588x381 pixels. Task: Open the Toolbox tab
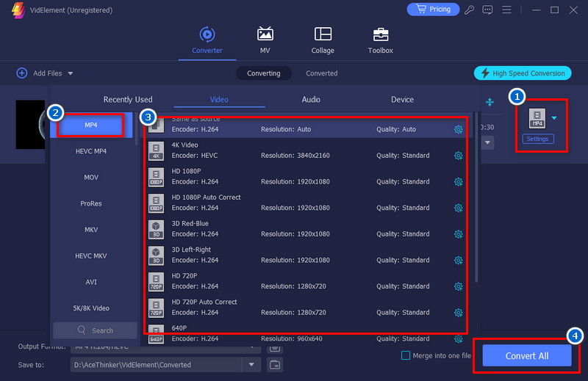(x=380, y=40)
